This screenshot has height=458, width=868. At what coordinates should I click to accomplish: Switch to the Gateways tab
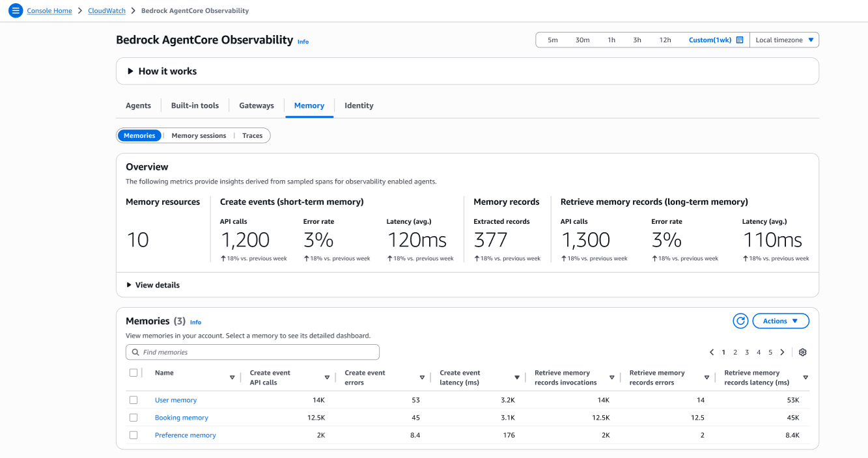point(257,105)
